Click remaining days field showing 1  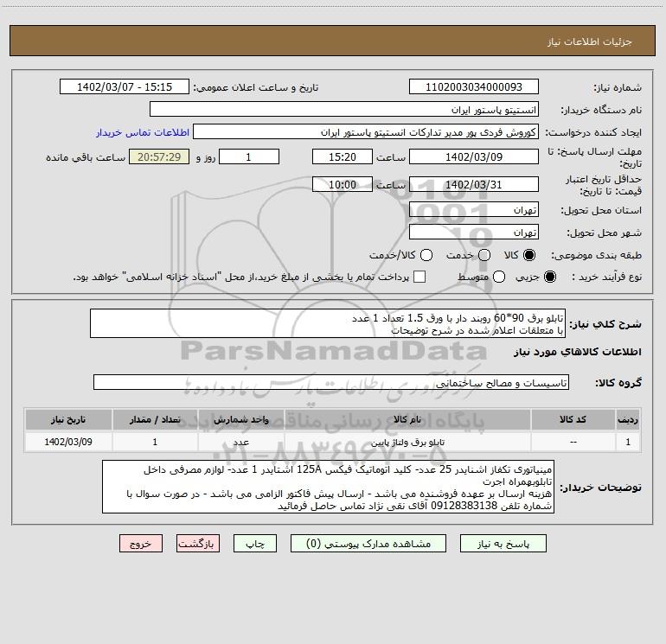coord(249,156)
